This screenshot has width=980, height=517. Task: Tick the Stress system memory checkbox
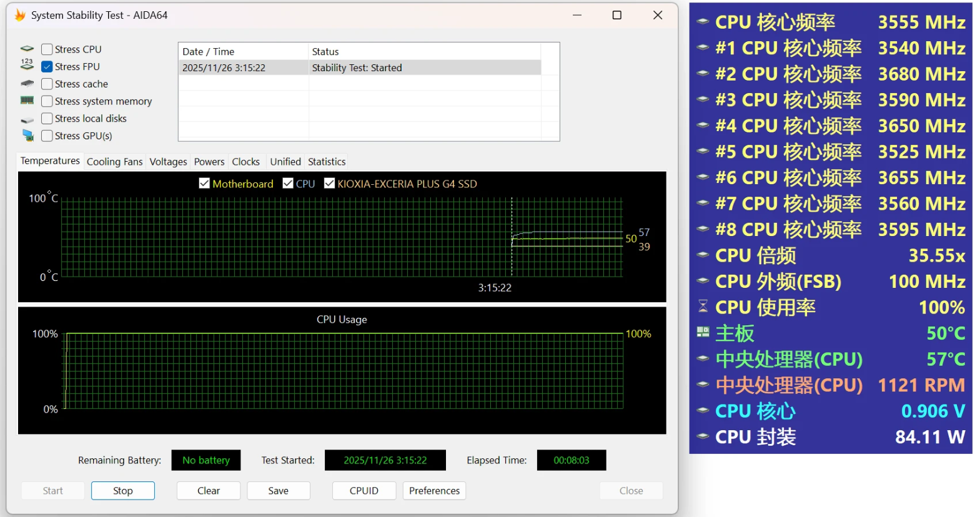[x=47, y=101]
